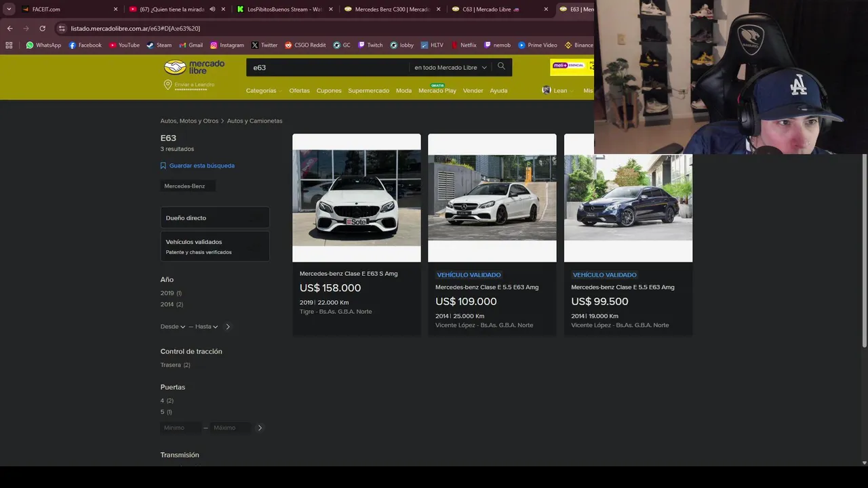Viewport: 868px width, 488px height.
Task: Open the lobby bookmark
Action: (402, 45)
